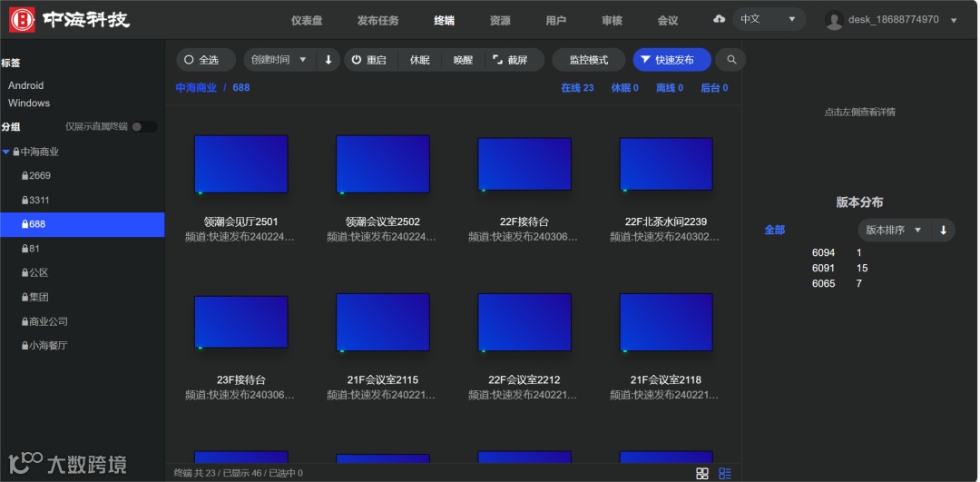Click version 6091 row

(840, 268)
